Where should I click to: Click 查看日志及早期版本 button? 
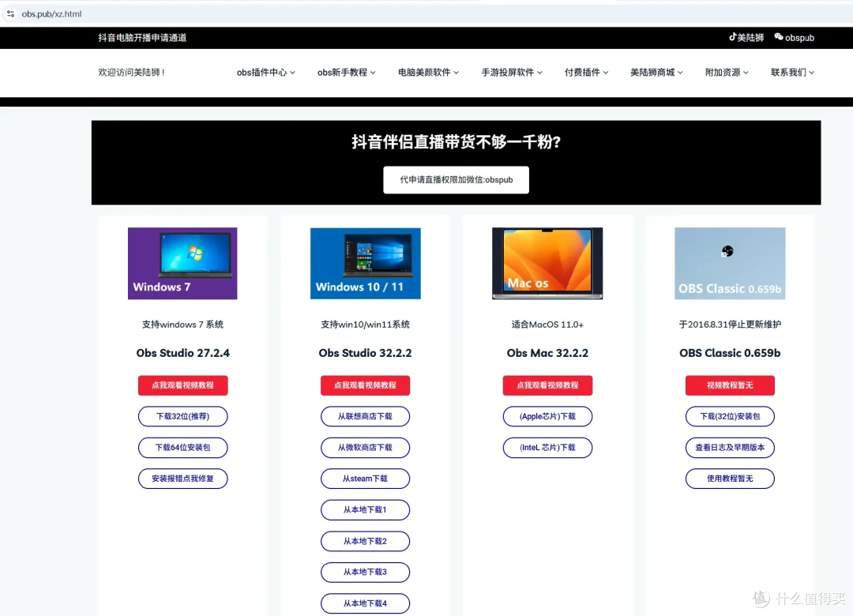[730, 447]
